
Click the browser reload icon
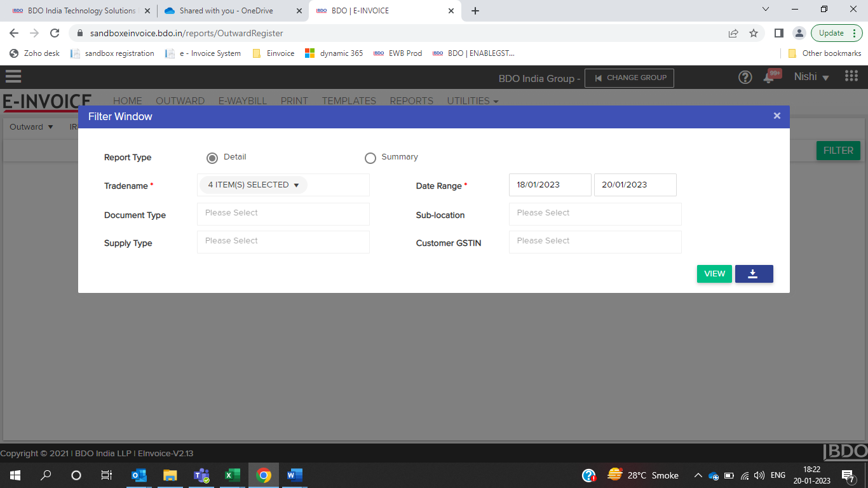point(55,33)
